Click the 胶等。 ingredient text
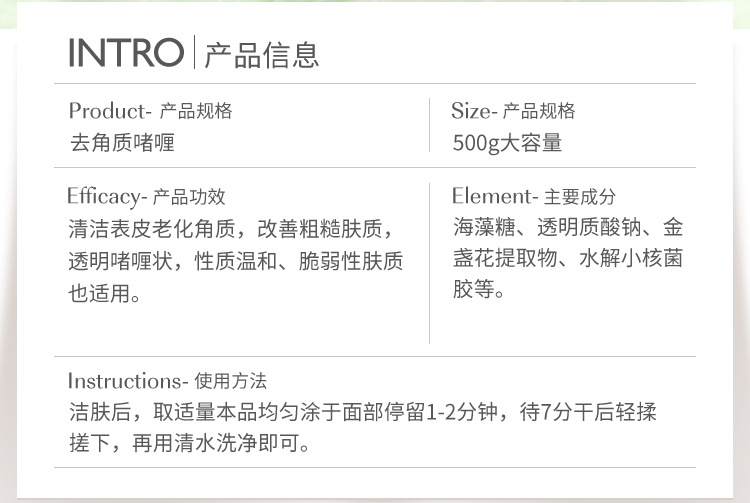The width and height of the screenshot is (750, 503). [479, 292]
